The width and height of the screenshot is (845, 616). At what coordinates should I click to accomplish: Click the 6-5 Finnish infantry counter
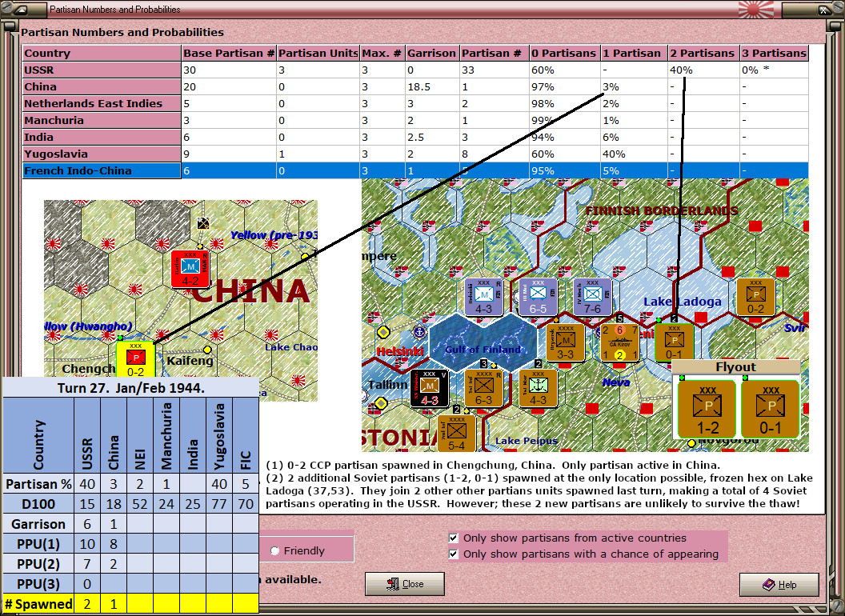pyautogui.click(x=538, y=297)
